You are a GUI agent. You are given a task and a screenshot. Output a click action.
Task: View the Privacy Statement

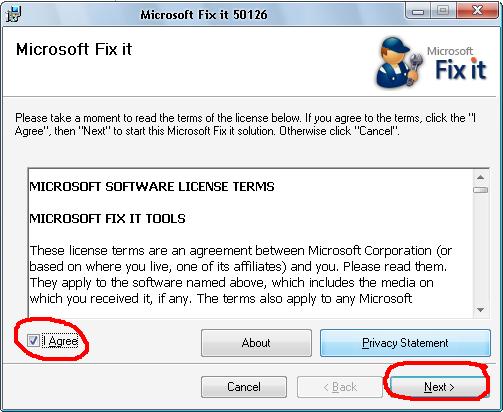pyautogui.click(x=405, y=343)
